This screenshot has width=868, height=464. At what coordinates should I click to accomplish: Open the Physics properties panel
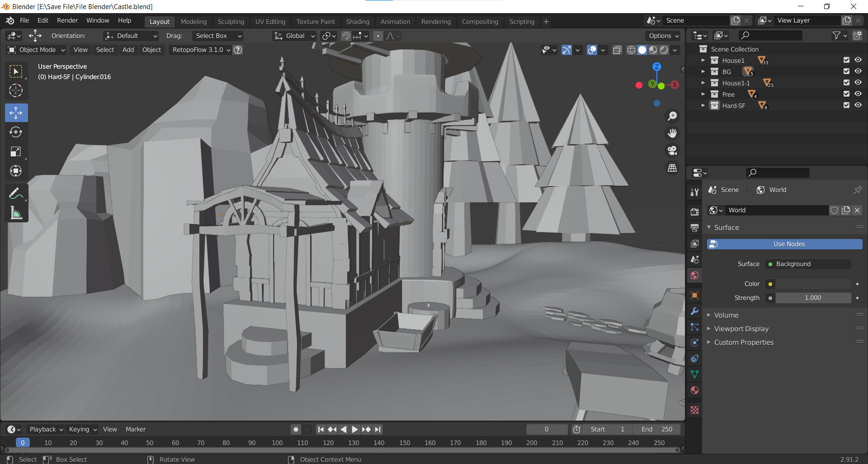pos(695,342)
